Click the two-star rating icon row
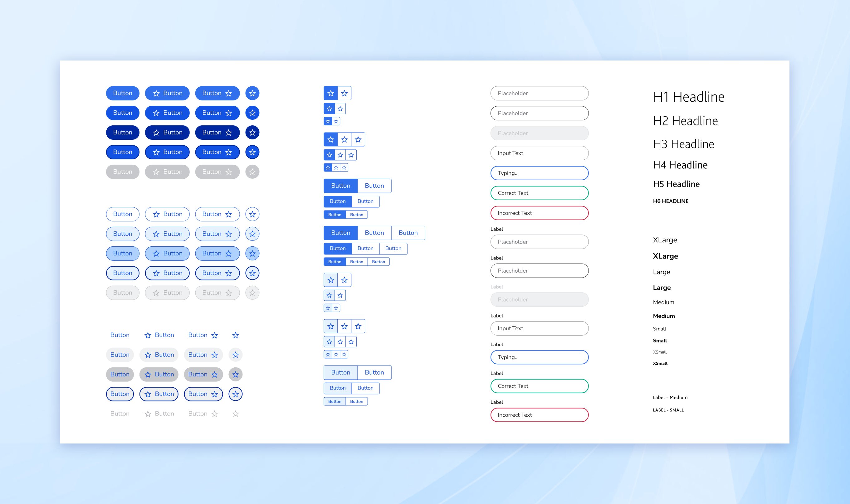 pos(337,93)
